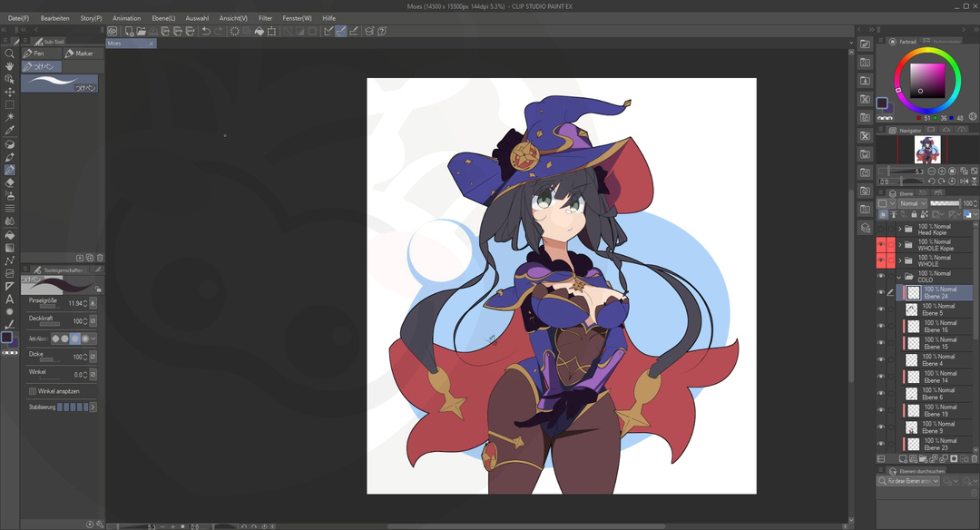980x530 pixels.
Task: Click the Navigator panel tab
Action: [905, 131]
